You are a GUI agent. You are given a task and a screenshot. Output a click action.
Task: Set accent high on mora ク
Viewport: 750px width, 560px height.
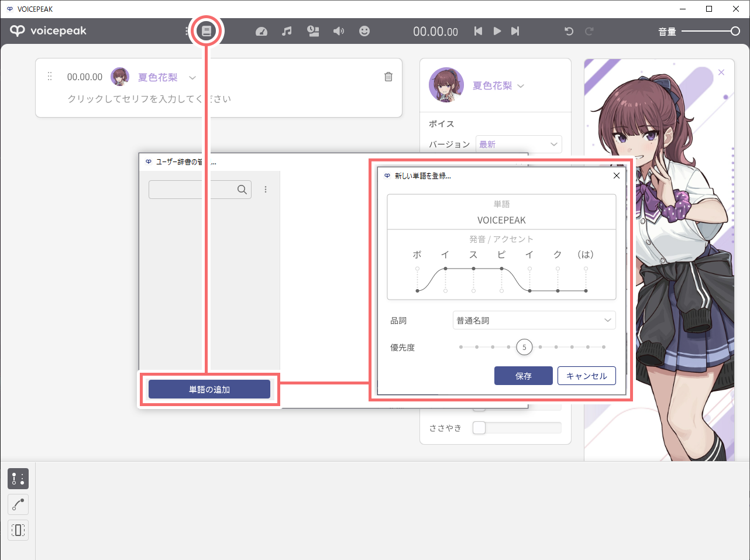pos(558,269)
